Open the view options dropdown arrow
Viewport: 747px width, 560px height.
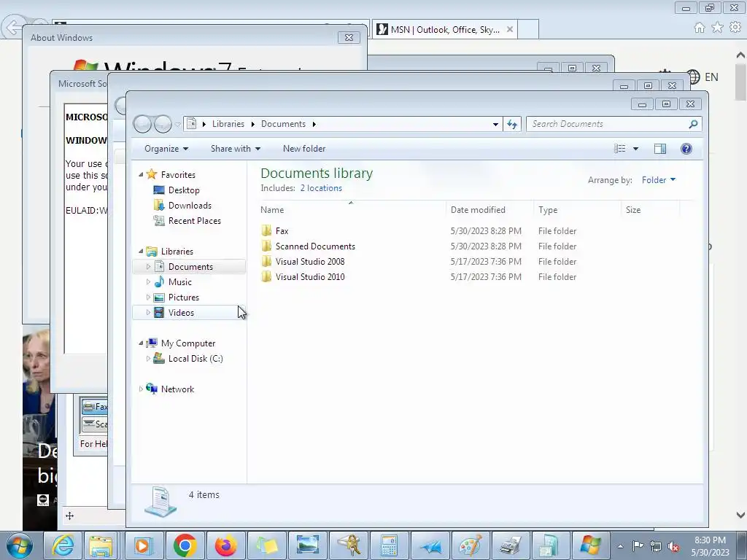(x=635, y=149)
